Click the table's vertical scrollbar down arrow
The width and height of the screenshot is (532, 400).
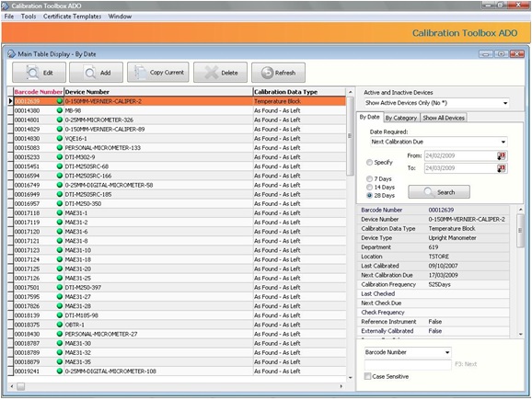[351, 378]
